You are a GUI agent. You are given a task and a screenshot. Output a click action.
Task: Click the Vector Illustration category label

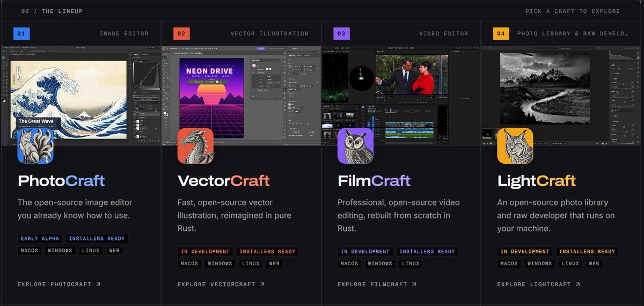[x=269, y=33]
